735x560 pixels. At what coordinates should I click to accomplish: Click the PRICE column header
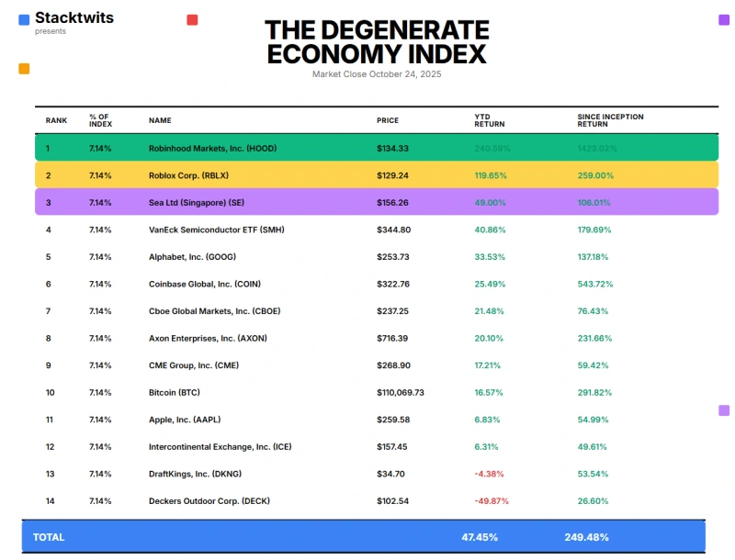tap(388, 120)
